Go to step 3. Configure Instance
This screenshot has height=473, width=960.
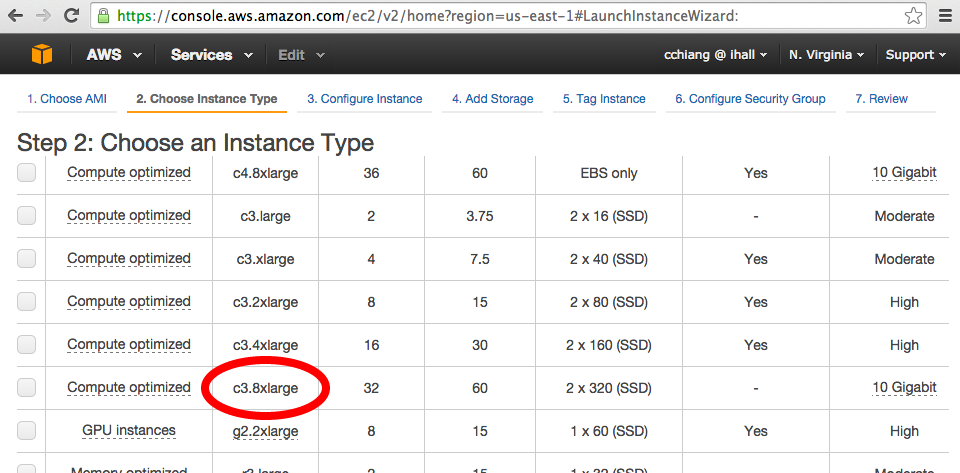point(364,99)
